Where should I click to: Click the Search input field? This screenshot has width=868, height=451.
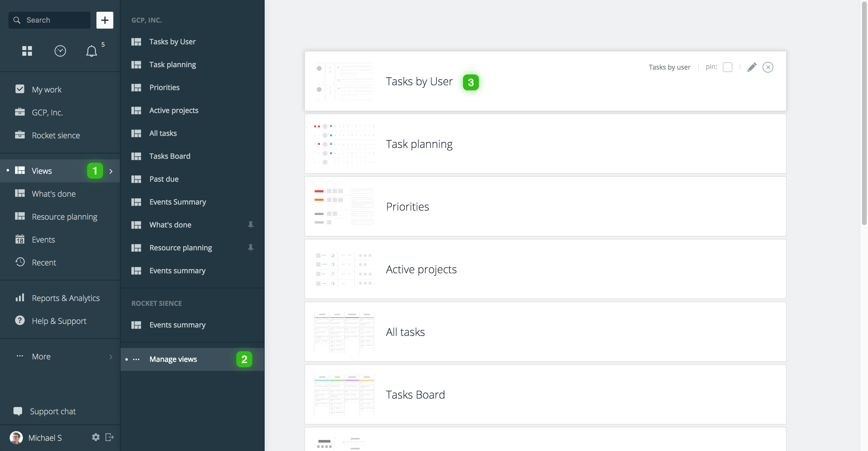tap(49, 20)
